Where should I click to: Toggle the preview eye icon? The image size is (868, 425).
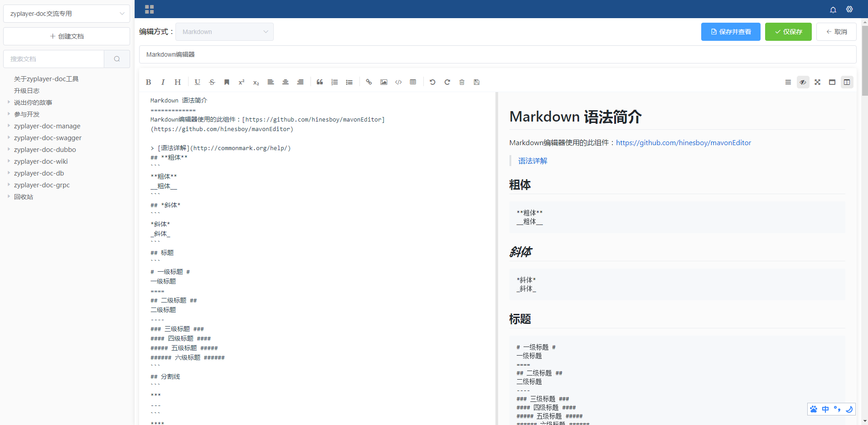coord(803,82)
